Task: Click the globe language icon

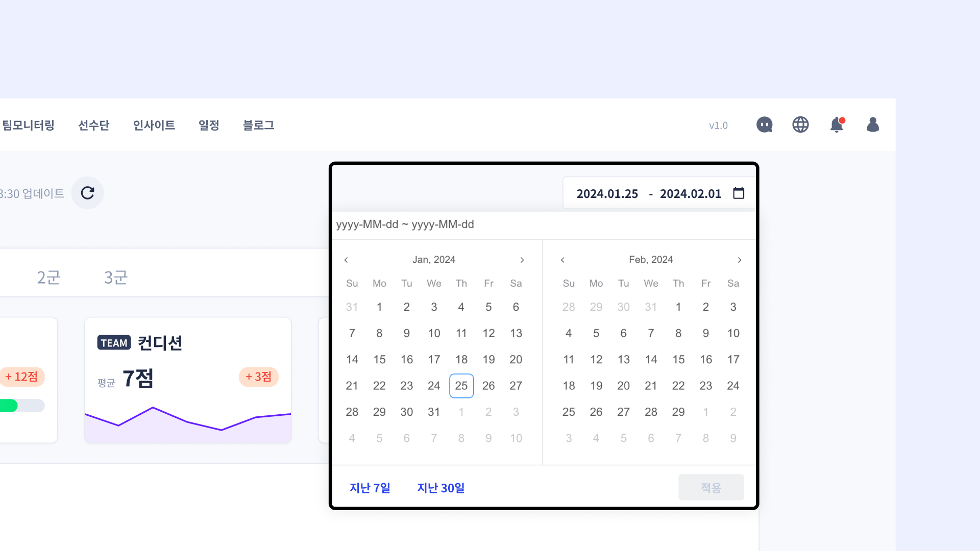Action: click(800, 125)
